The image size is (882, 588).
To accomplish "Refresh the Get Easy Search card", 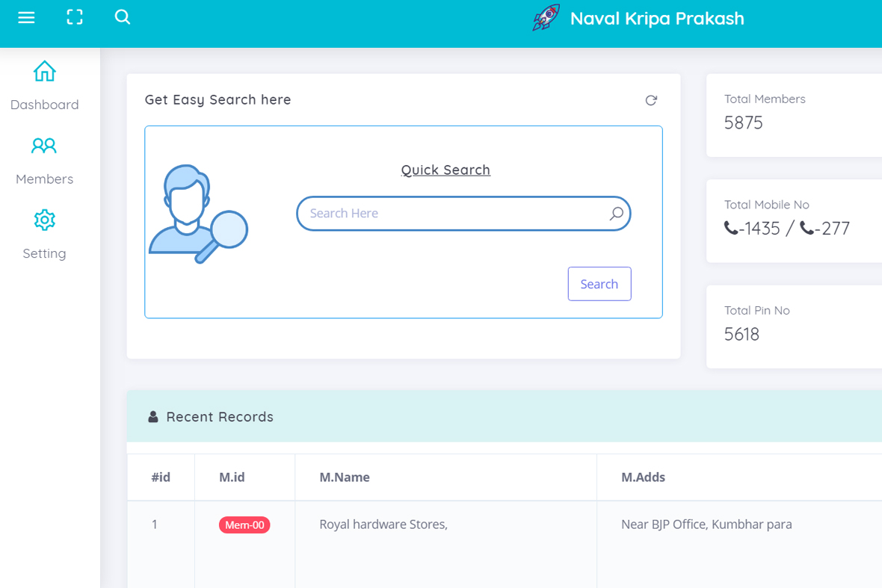I will click(651, 100).
